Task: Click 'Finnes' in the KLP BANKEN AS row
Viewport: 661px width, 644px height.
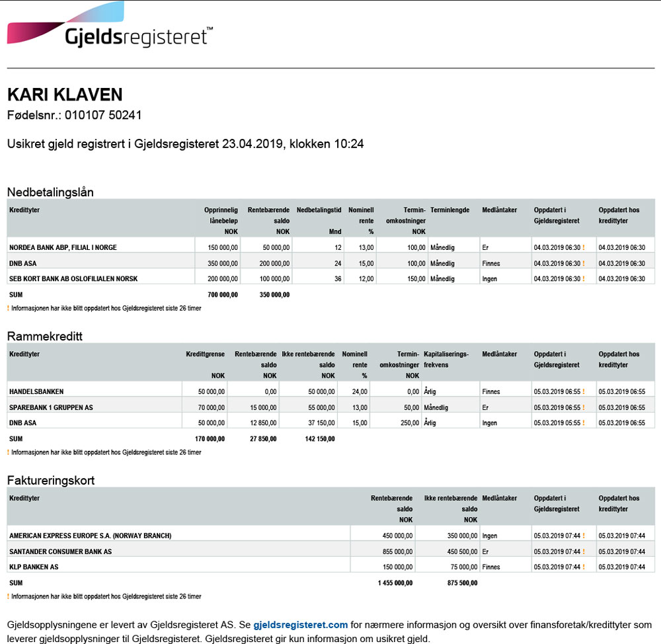Action: pyautogui.click(x=491, y=567)
